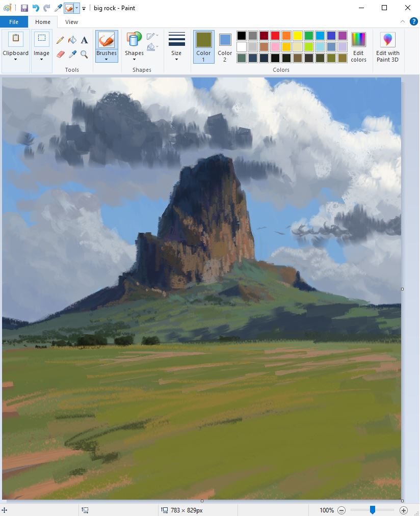Screen dimensions: 420x516
Task: Click zoom out minus button
Action: [342, 510]
